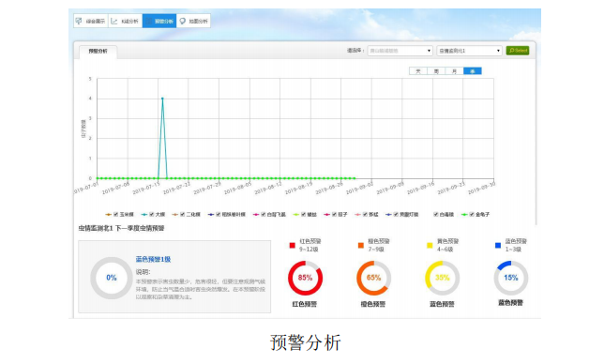Viewport: 589px width, 364px height.
Task: Click the 大螟 data peak point on chart
Action: point(162,99)
